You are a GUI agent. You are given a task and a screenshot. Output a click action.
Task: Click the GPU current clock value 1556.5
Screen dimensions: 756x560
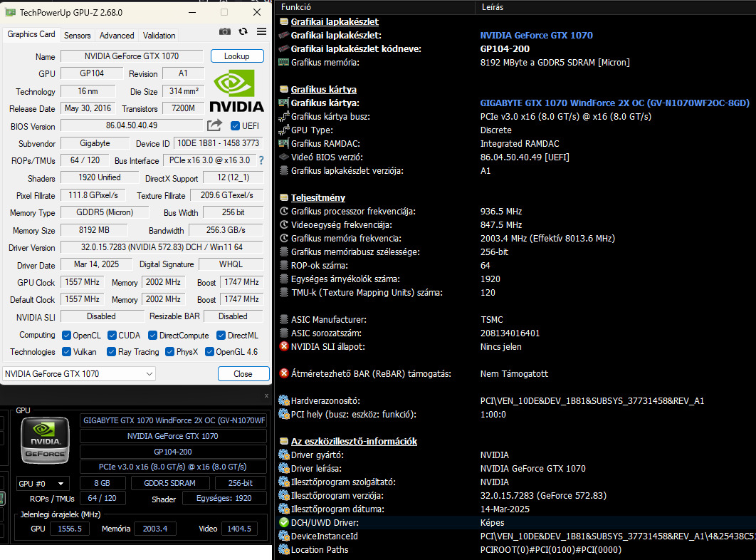pyautogui.click(x=70, y=529)
